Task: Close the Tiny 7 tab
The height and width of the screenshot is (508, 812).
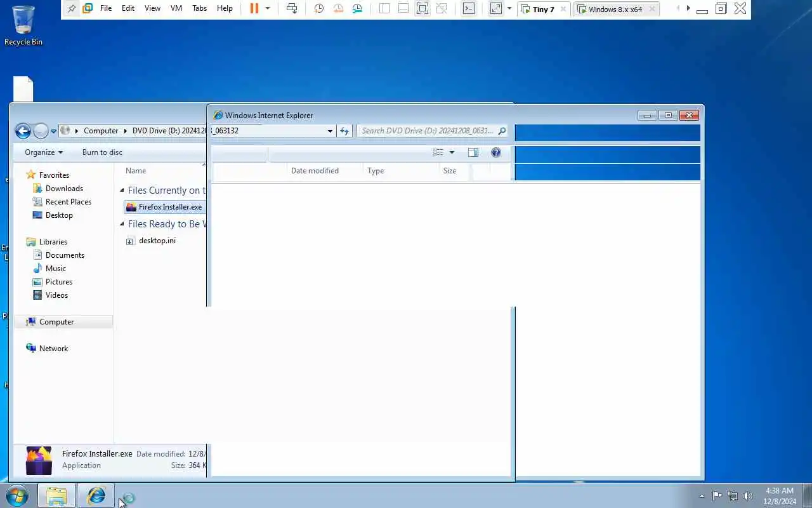Action: [563, 9]
